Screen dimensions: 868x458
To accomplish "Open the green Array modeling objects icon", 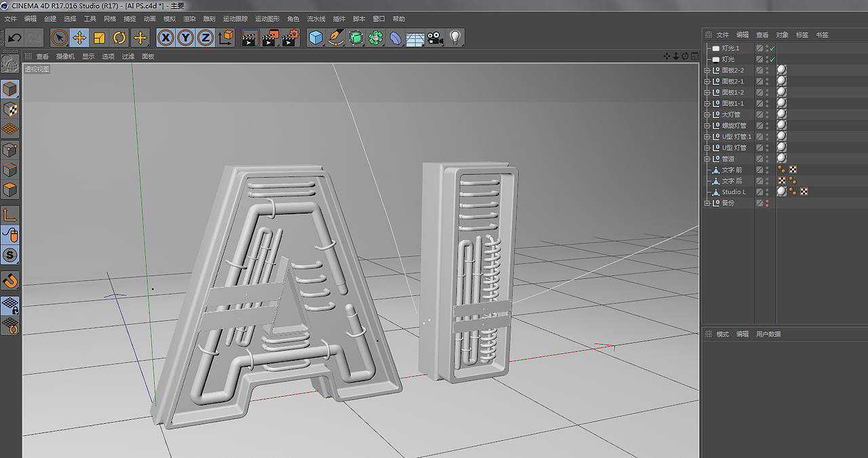I will point(376,38).
